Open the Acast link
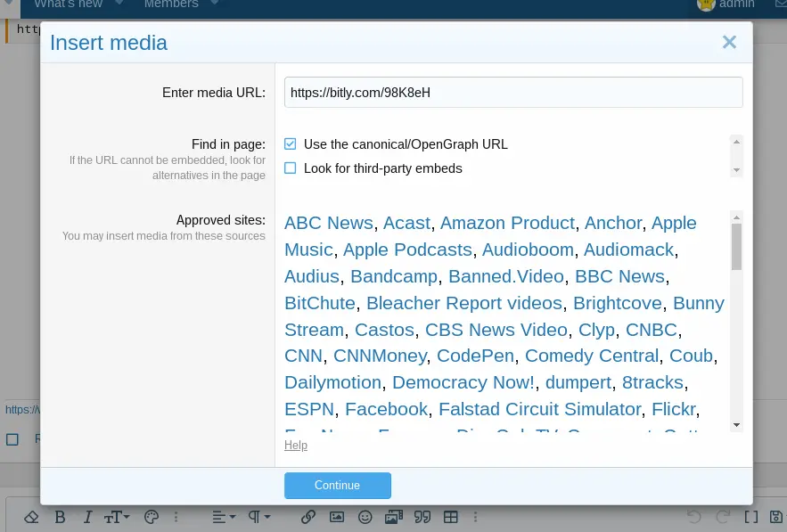Screen dimensions: 787x532 407,223
